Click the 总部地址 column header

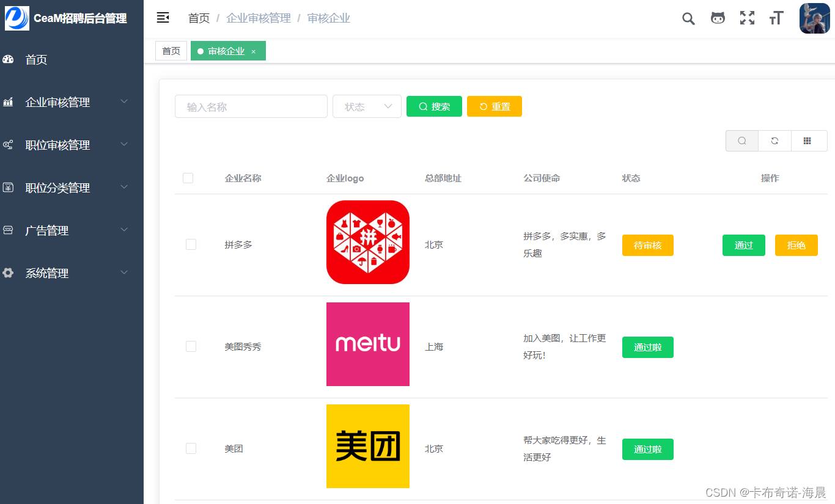click(443, 178)
